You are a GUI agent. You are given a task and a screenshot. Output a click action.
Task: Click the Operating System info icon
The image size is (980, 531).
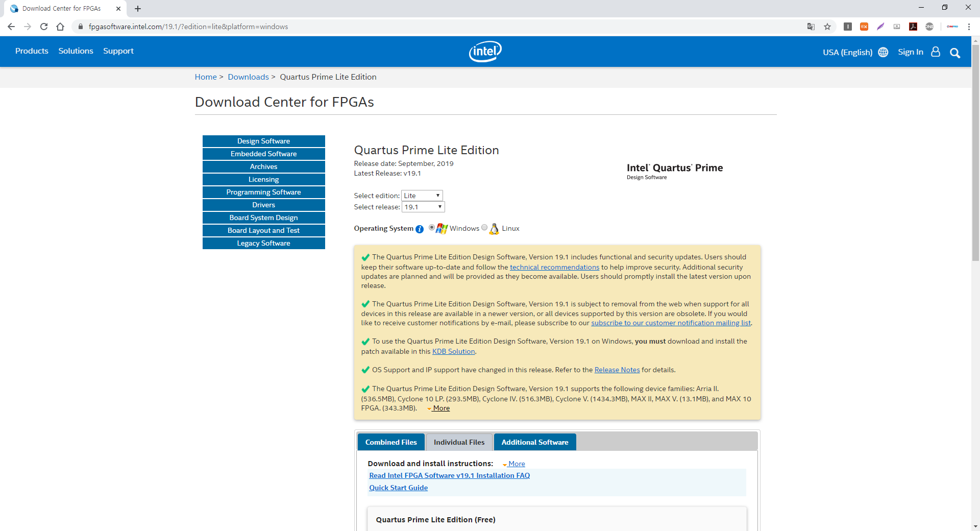[420, 229]
